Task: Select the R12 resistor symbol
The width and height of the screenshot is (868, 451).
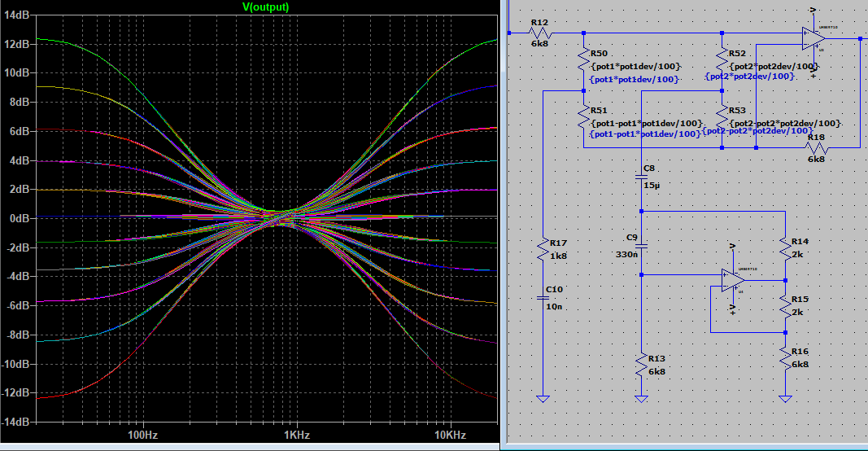Action: 539,33
